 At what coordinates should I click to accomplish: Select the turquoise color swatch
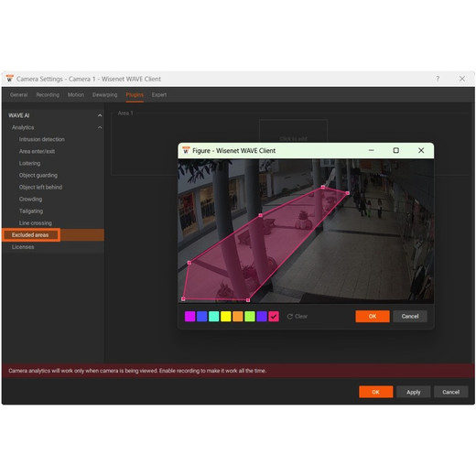(213, 316)
